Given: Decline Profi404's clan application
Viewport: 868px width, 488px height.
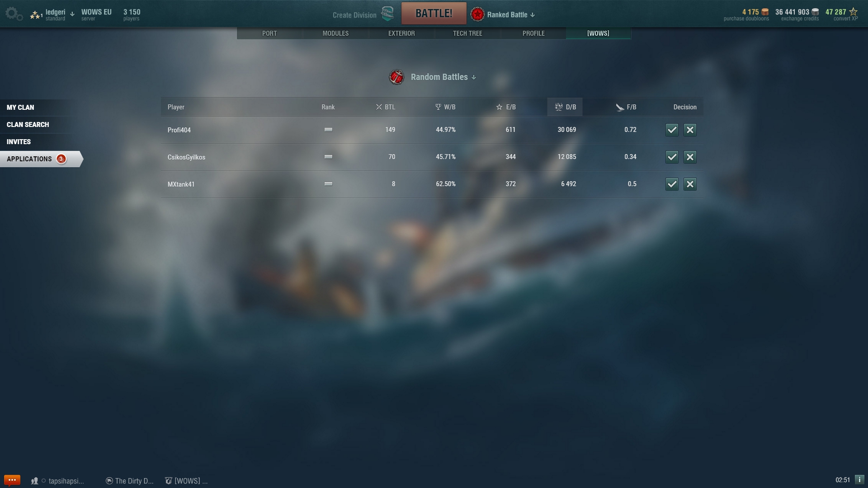Looking at the screenshot, I should (690, 130).
